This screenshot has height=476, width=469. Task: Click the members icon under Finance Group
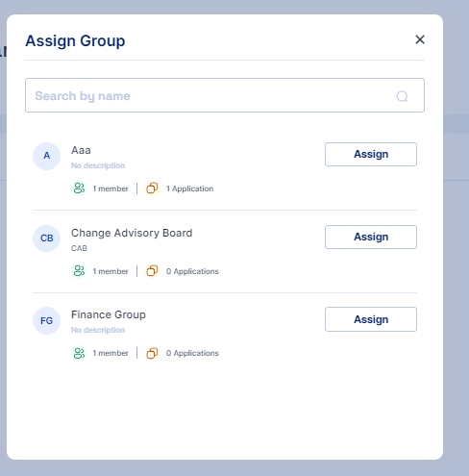tap(79, 353)
